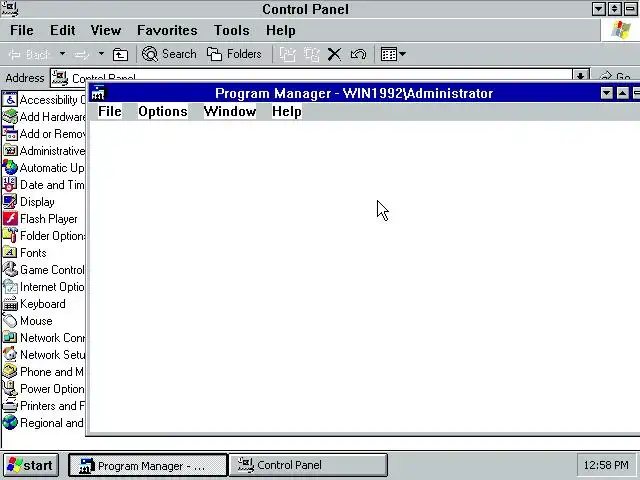Viewport: 640px width, 480px height.
Task: Click the Start button
Action: pyautogui.click(x=31, y=465)
